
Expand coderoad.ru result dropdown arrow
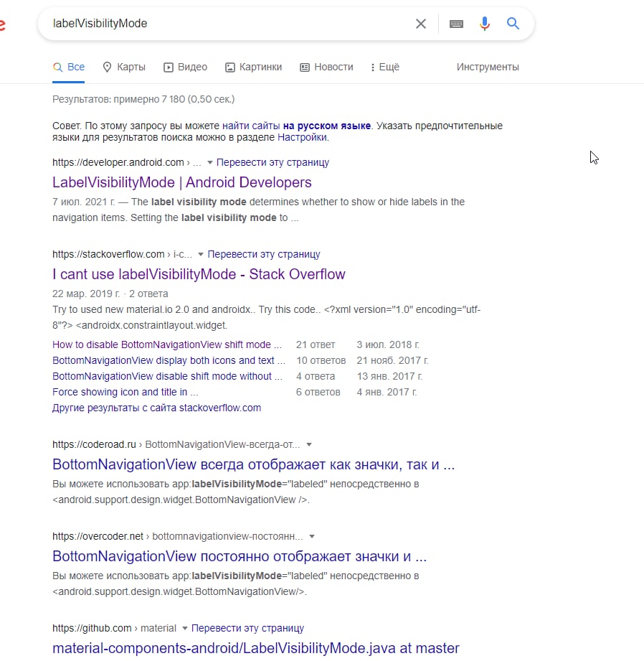(309, 445)
